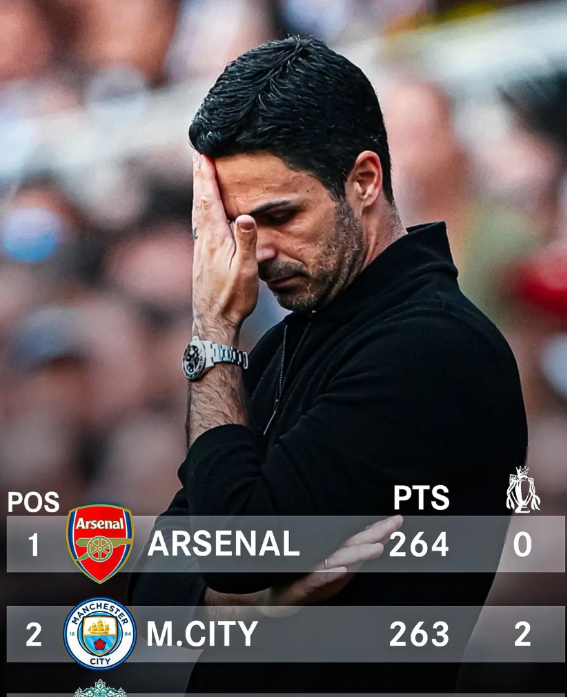Click the ring on the crossed arm's hand
This screenshot has width=567, height=697.
coord(327,562)
